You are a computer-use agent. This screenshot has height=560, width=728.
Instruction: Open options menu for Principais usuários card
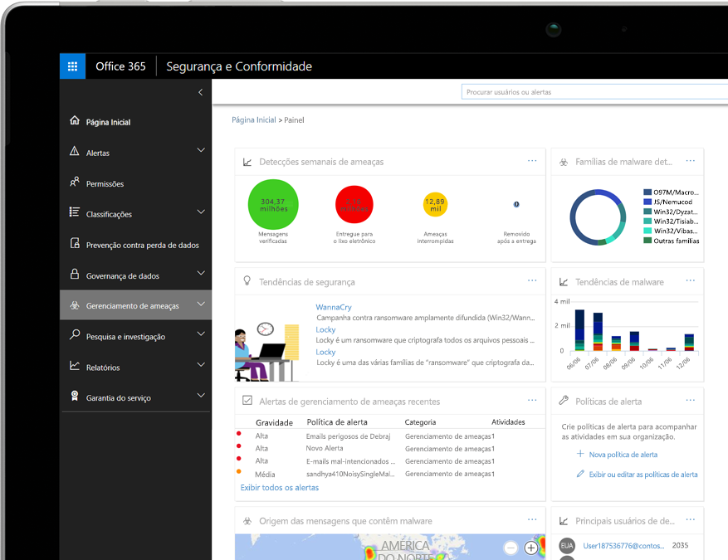pos(691,519)
